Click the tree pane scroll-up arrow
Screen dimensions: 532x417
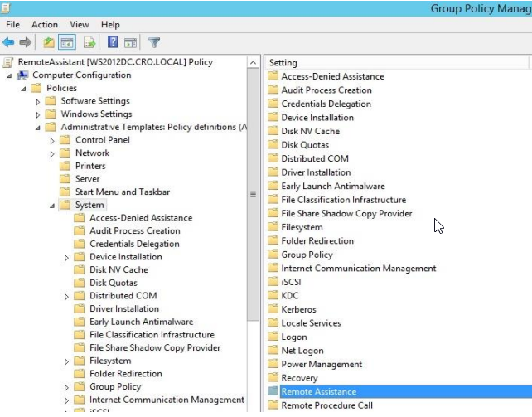[253, 62]
